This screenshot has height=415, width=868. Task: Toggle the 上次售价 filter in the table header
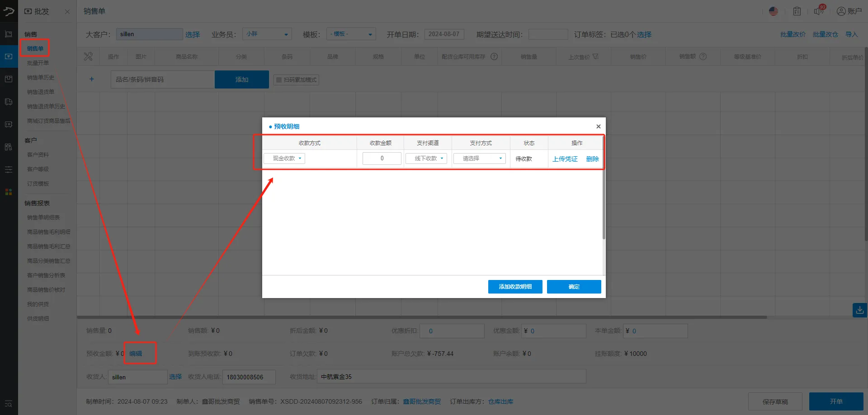[x=595, y=56]
